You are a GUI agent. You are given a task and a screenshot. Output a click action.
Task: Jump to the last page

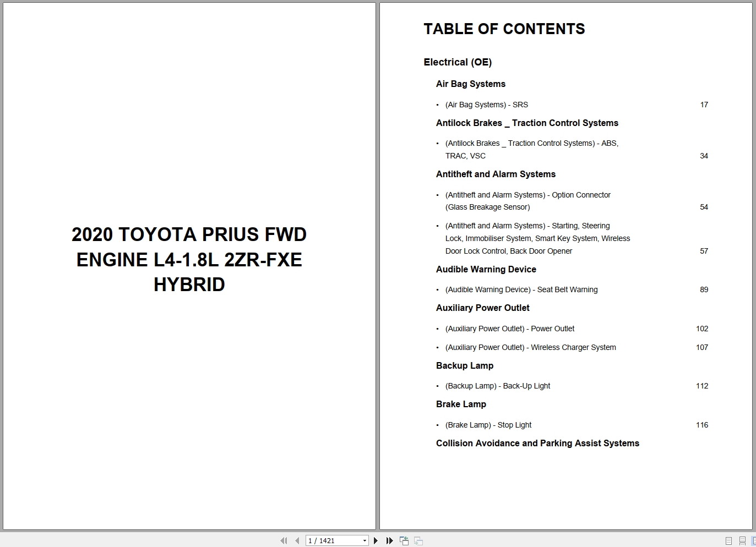click(x=389, y=540)
